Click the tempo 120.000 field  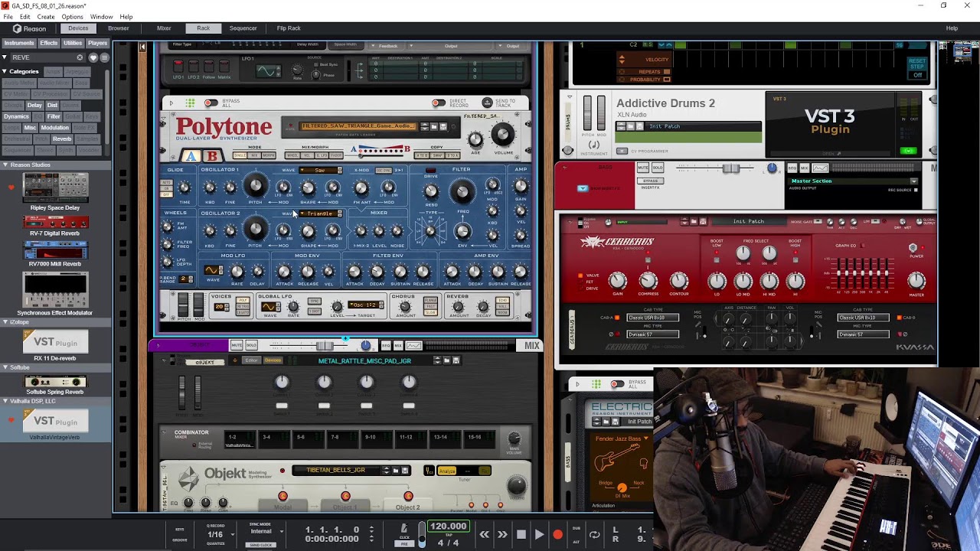448,527
